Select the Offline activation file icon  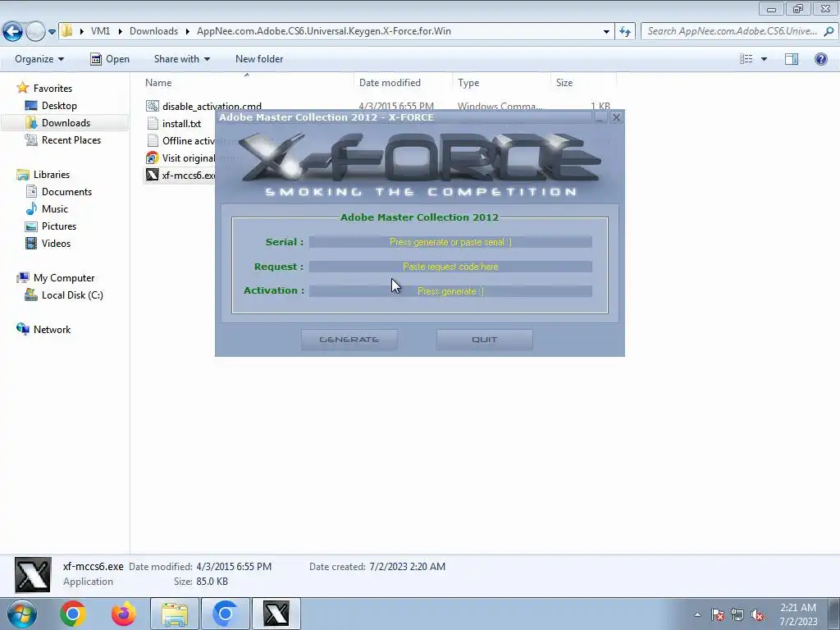(x=152, y=141)
